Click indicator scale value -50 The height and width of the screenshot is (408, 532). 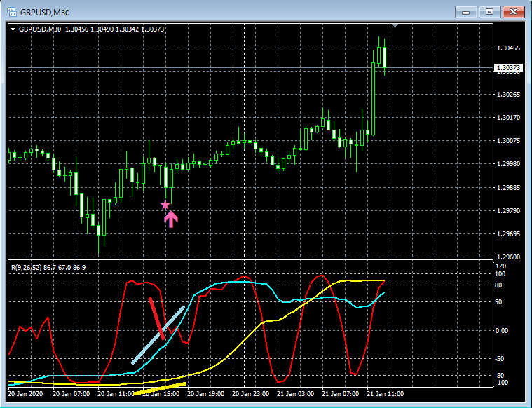[x=500, y=359]
